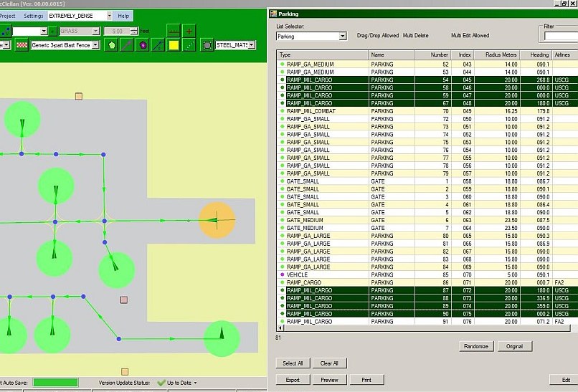
Task: Click the orange highlighted parking spot on map
Action: pyautogui.click(x=217, y=220)
